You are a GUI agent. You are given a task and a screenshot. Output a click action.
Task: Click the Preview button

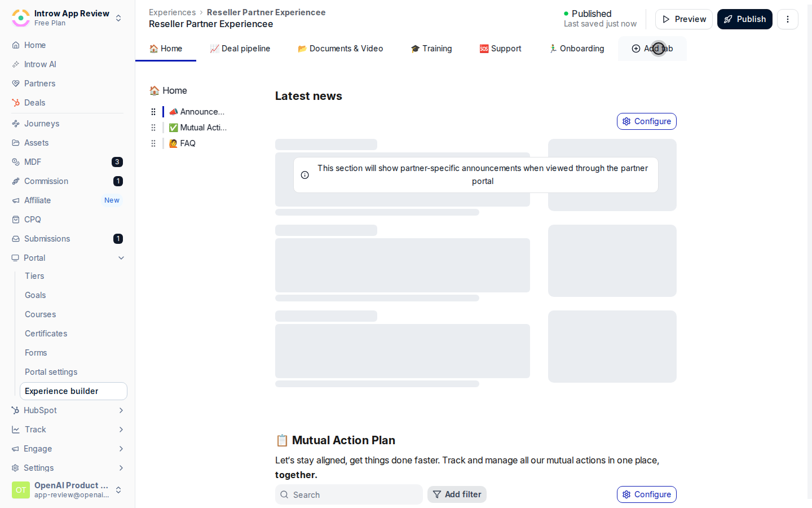coord(684,19)
